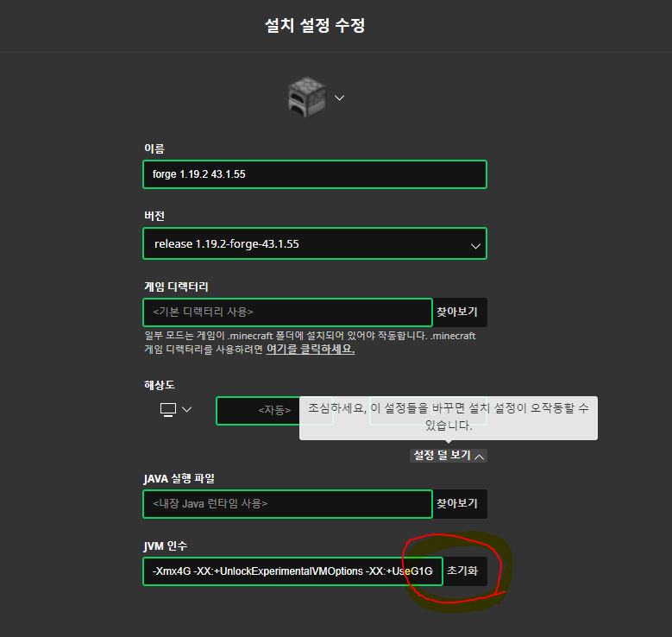Click the JVM 인수 field with -Xmx4G

pyautogui.click(x=292, y=571)
